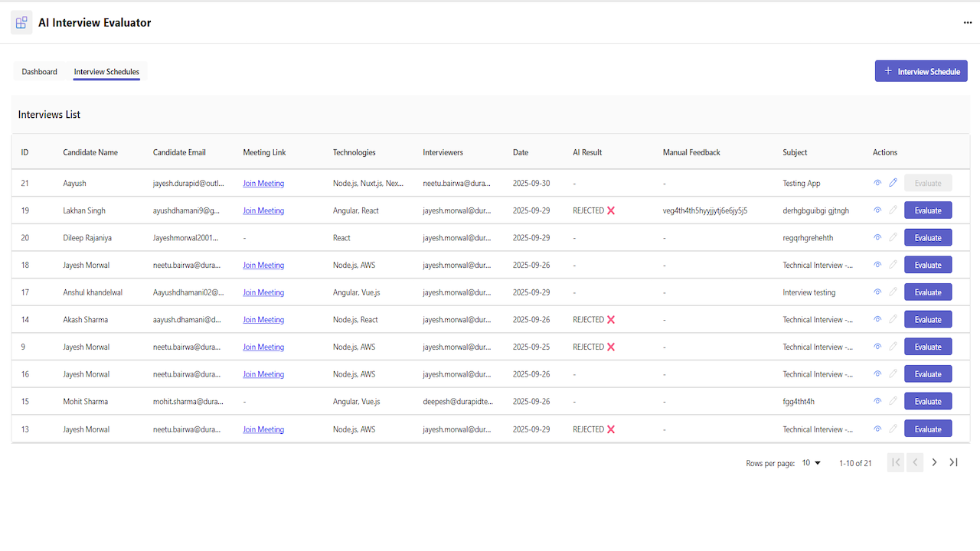
Task: Click Evaluate for interview ID 9
Action: [x=928, y=347]
